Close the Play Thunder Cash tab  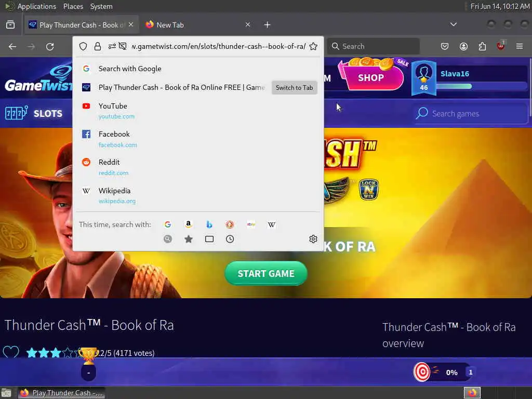coord(131,24)
